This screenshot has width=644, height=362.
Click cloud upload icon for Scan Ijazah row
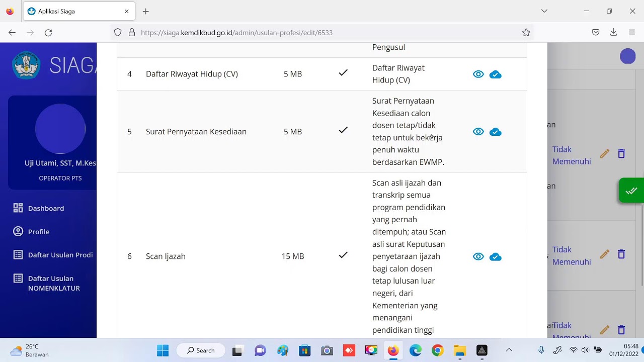pos(496,257)
